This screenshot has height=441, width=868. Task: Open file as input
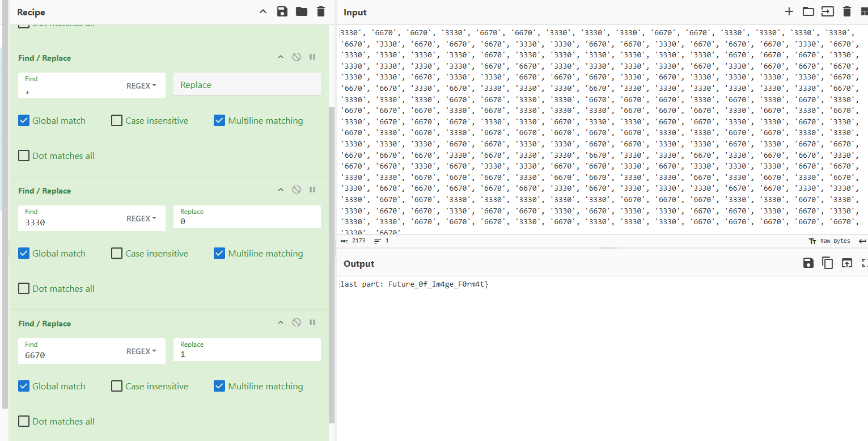808,12
